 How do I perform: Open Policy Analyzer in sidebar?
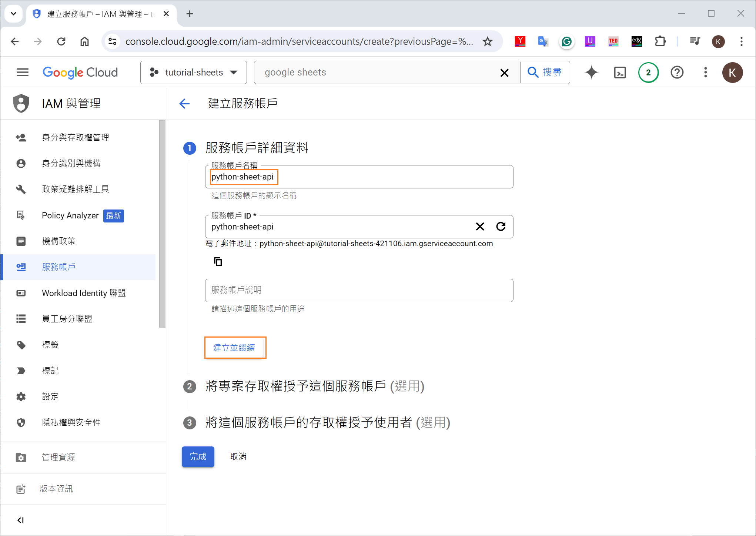[70, 215]
